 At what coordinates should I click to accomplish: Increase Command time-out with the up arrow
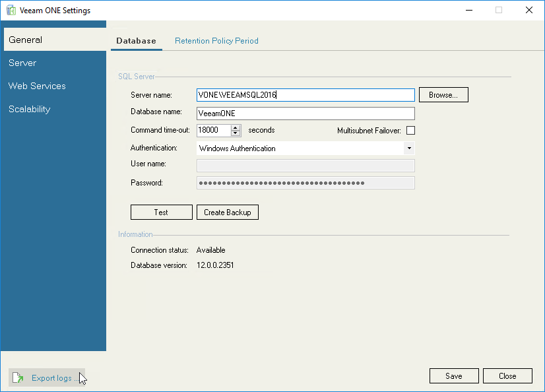235,127
